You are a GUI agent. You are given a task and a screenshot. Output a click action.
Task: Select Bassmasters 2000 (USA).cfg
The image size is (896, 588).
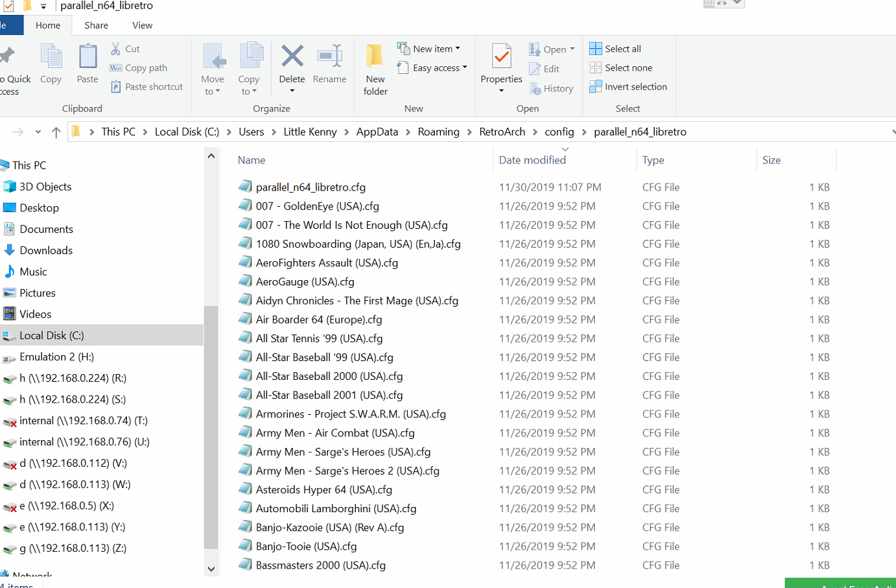(x=321, y=565)
